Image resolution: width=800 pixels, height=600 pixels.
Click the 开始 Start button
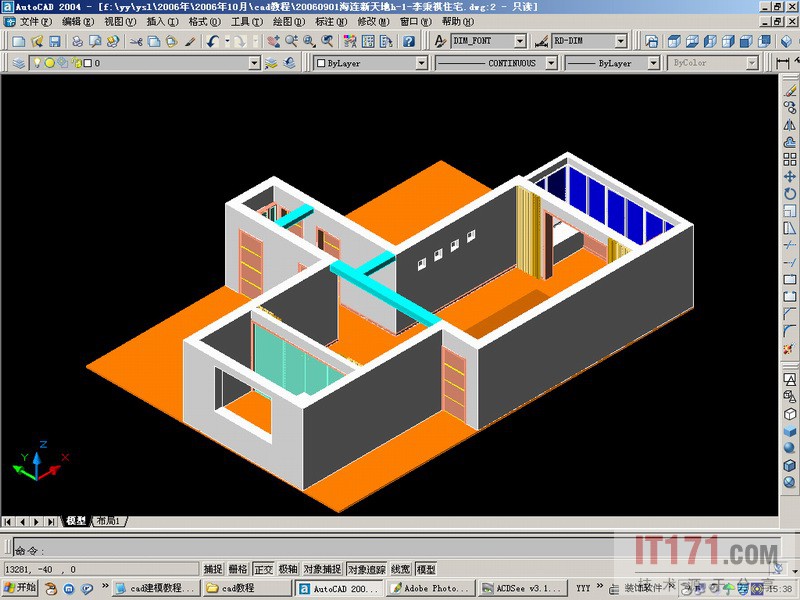20,588
